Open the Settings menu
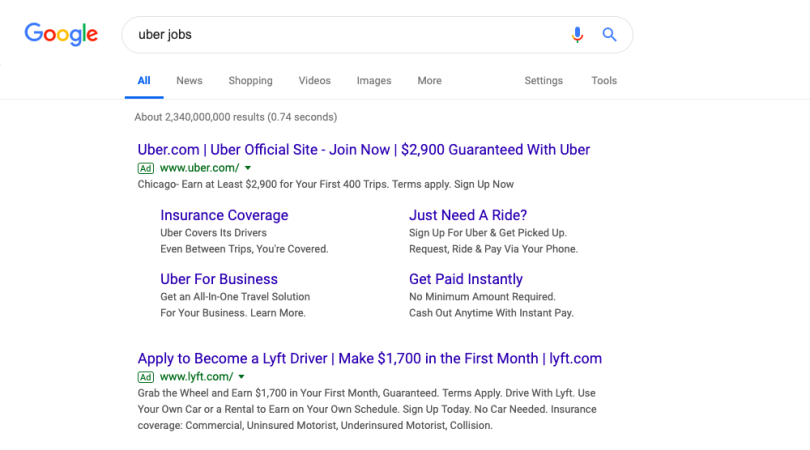 [x=543, y=81]
